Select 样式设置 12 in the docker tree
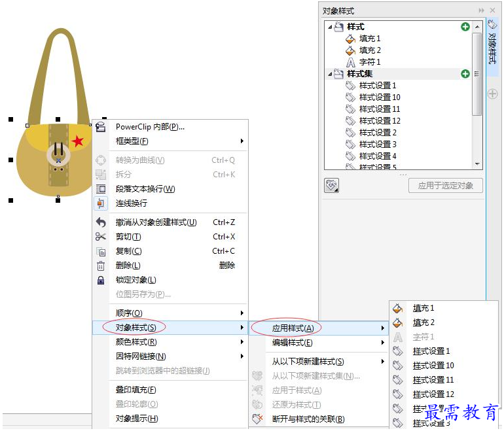 (x=380, y=121)
